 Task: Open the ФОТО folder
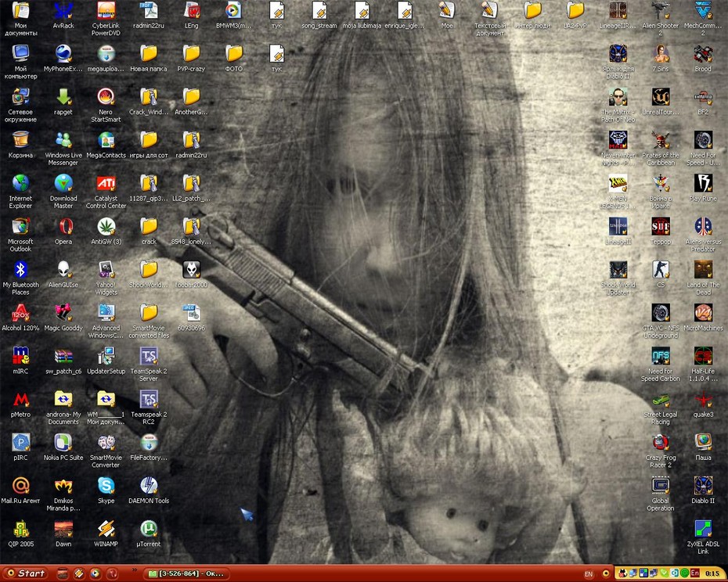pos(234,59)
